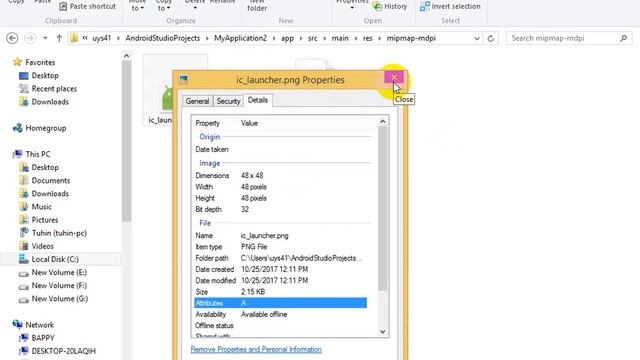The image size is (640, 360).
Task: Click the res breadcrumb segment
Action: (368, 38)
